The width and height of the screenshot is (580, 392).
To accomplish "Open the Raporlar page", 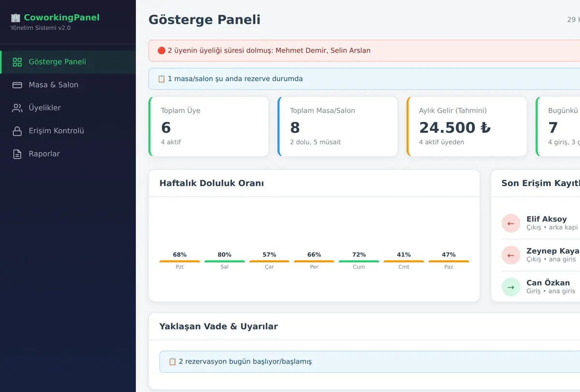I will click(x=68, y=154).
